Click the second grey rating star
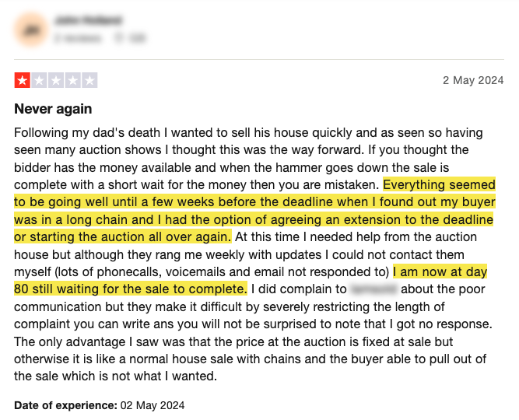 coord(39,80)
